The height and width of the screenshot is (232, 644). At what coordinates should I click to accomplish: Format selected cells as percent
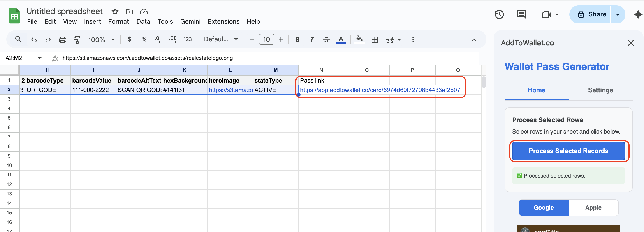pos(144,39)
